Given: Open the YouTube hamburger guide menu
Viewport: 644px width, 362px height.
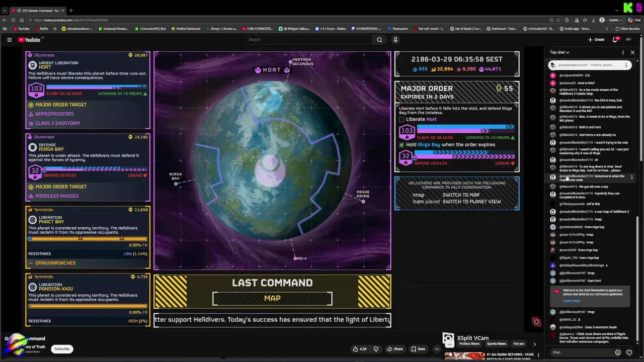Looking at the screenshot, I should coord(9,40).
